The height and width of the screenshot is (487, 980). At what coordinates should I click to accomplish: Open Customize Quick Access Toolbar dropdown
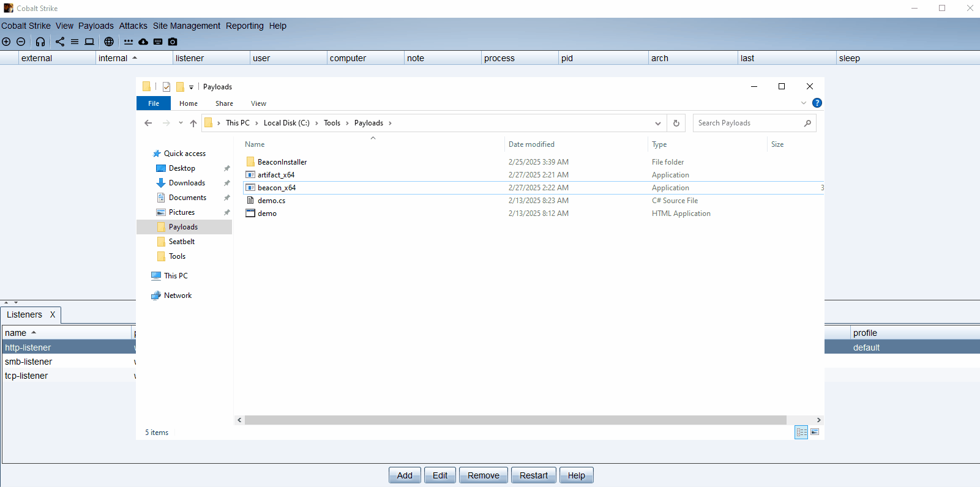coord(191,87)
